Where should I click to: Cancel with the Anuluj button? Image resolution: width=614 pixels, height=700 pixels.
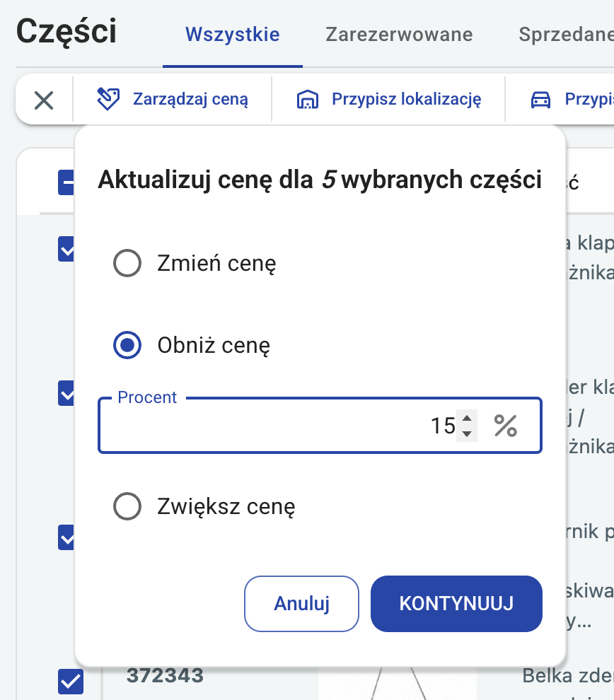point(301,604)
